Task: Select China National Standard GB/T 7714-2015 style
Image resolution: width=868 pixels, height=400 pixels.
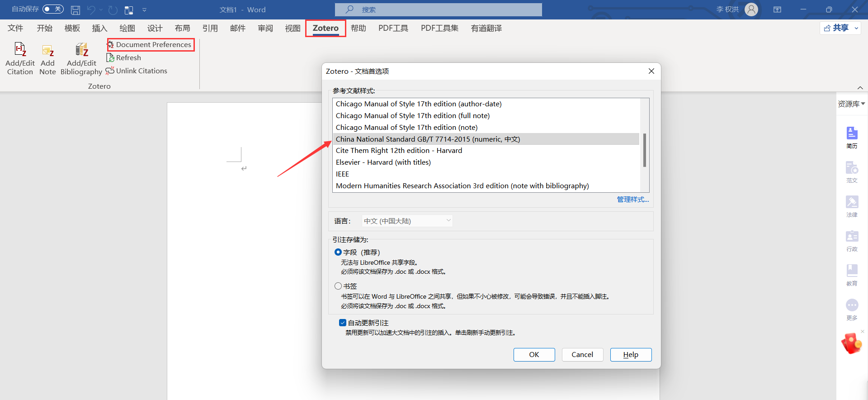Action: pyautogui.click(x=486, y=139)
